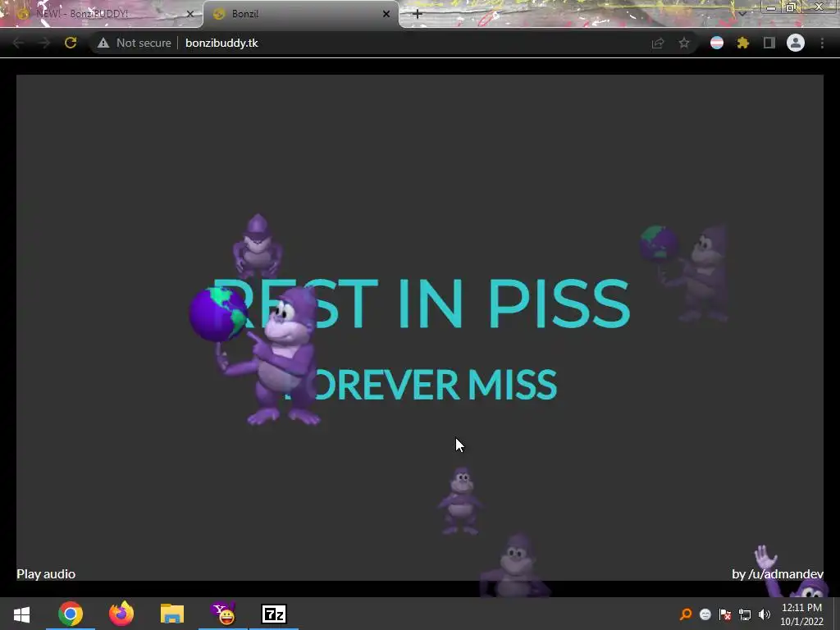The height and width of the screenshot is (630, 840).
Task: Open the striped flag extension icon
Action: click(717, 43)
